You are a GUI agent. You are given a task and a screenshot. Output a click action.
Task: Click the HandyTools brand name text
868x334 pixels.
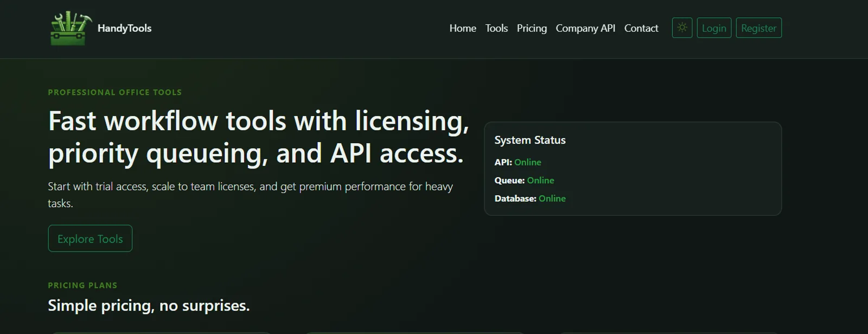click(124, 28)
